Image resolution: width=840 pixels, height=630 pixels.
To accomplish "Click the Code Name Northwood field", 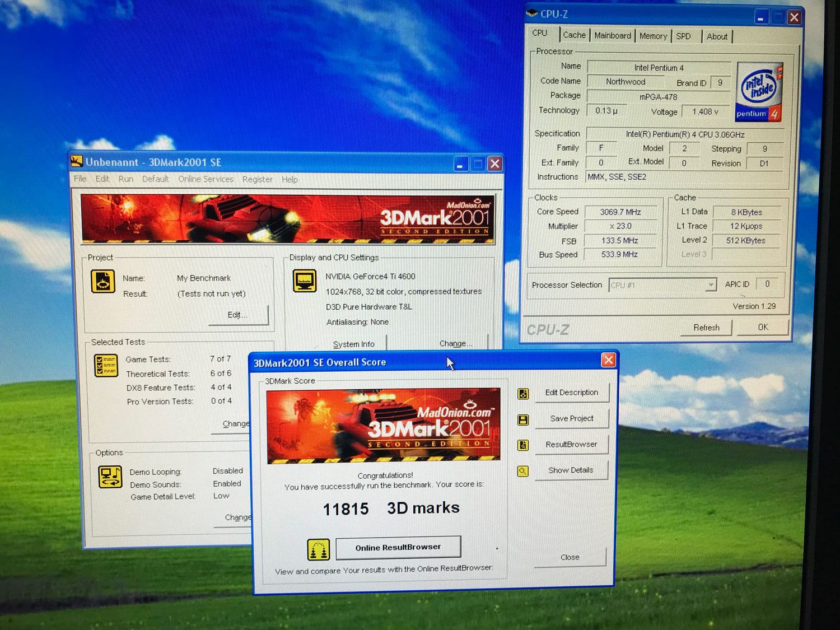I will [626, 82].
